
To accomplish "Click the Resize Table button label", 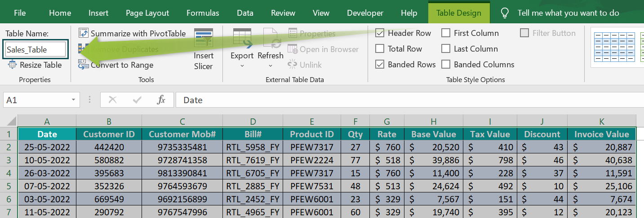I will [41, 65].
